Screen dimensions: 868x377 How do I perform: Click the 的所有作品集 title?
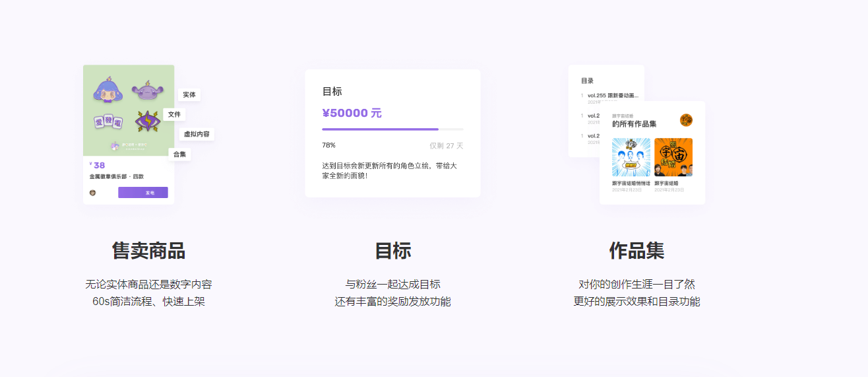point(634,123)
